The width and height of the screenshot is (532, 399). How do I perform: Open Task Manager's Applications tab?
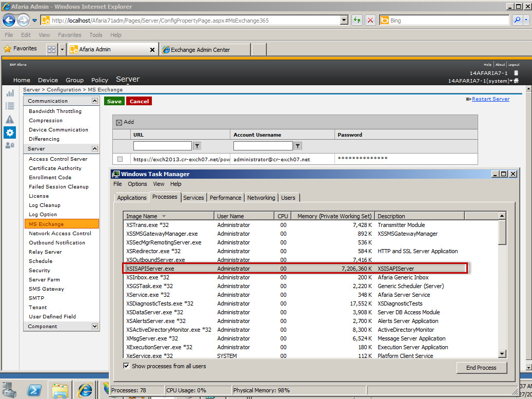pyautogui.click(x=132, y=198)
